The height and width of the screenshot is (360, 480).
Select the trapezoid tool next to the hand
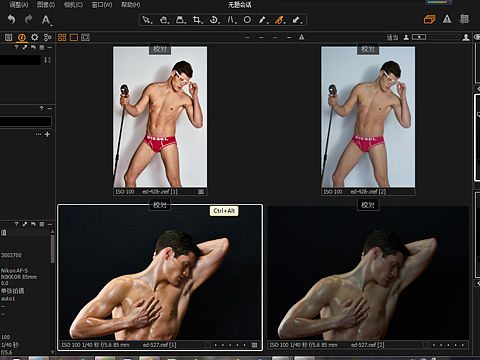(x=181, y=20)
